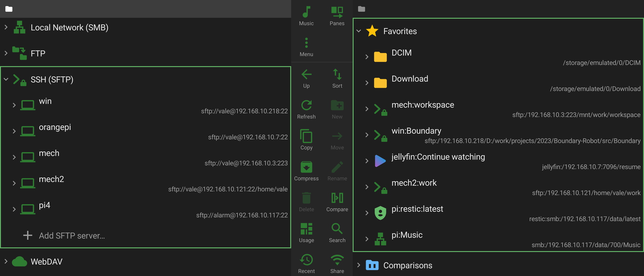Click path jellyfin:/192.168.10.7:7096/resume
The height and width of the screenshot is (276, 644).
tap(591, 167)
